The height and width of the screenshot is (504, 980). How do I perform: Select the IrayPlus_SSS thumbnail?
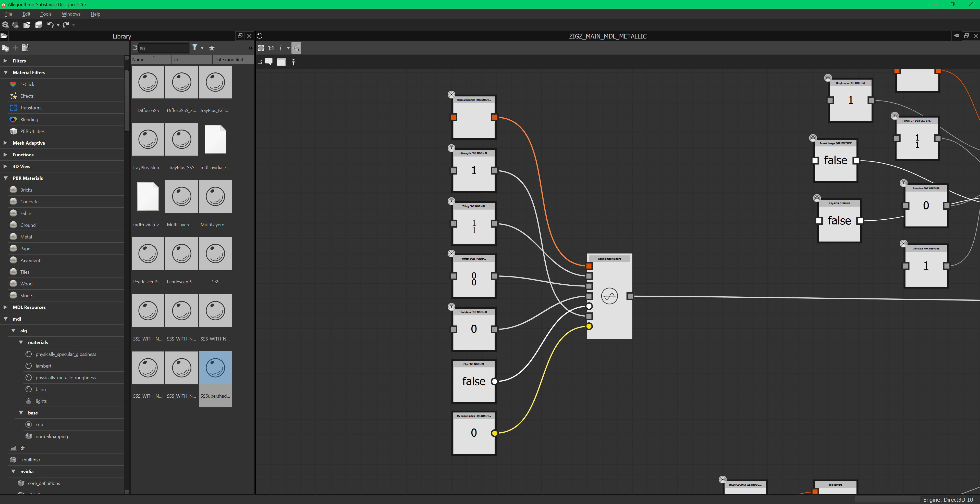tap(182, 140)
